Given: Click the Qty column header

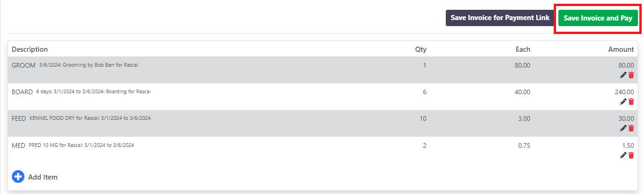Looking at the screenshot, I should coord(421,49).
